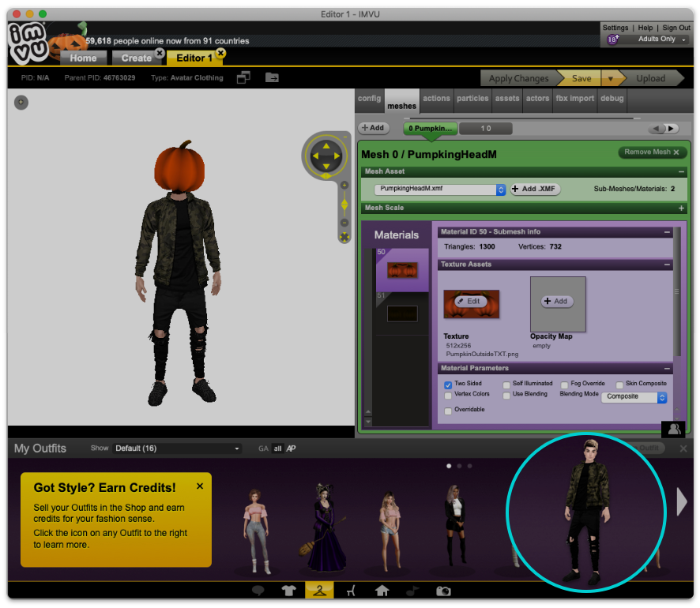Pan camera right with the right arrow
700x608 pixels.
coord(337,156)
